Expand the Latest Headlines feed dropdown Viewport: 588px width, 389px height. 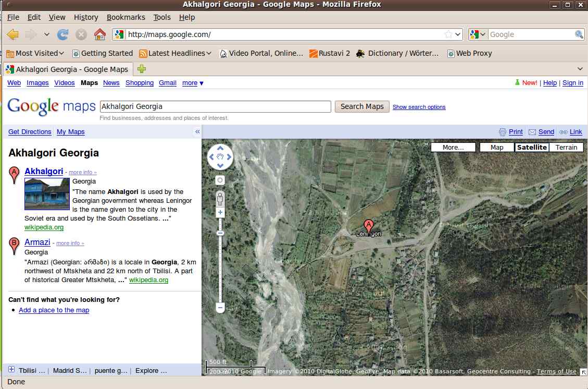point(175,53)
